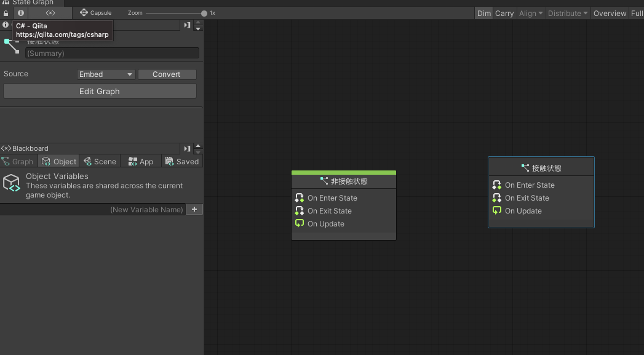
Task: Toggle the Graph Inspector info button in toolbar
Action: (x=20, y=13)
